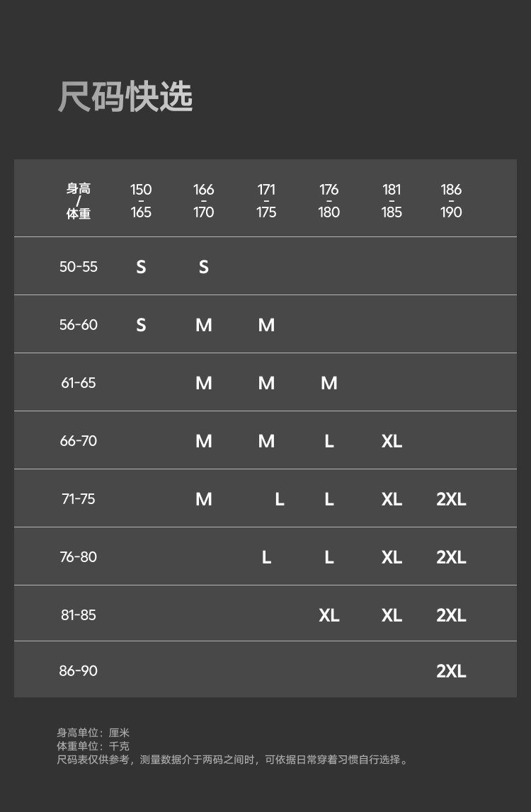Screen dimensions: 531x812
Task: Click the 尺码表仅供参考 disclaimer text
Action: tap(233, 760)
